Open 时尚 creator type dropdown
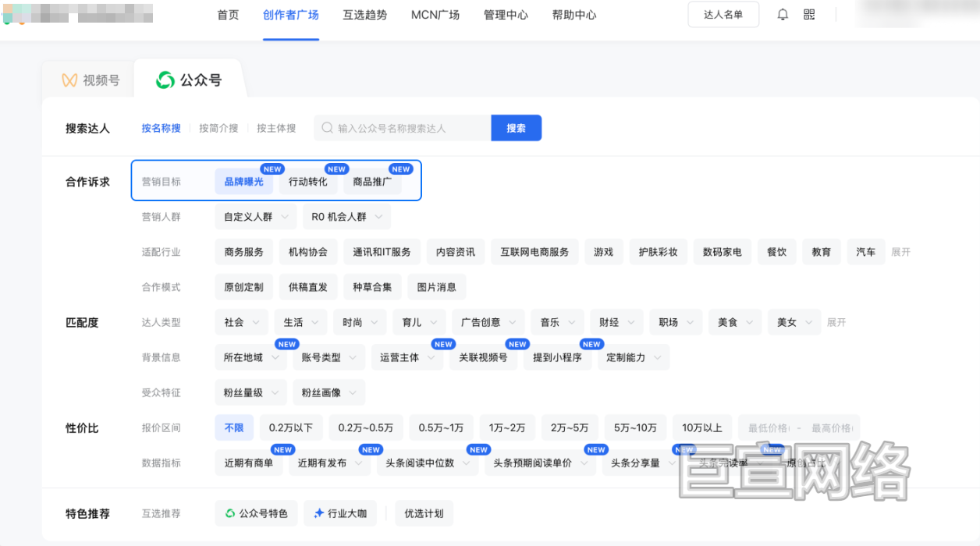The image size is (980, 546). pyautogui.click(x=360, y=322)
